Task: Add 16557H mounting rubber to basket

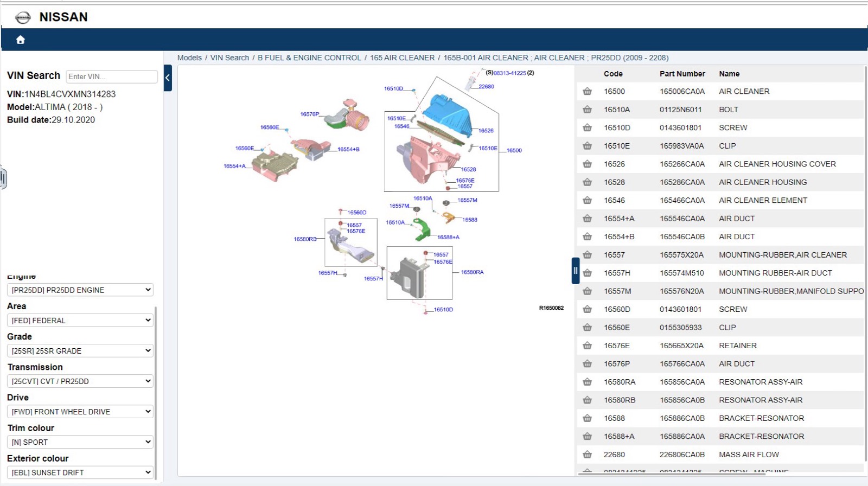Action: click(588, 273)
